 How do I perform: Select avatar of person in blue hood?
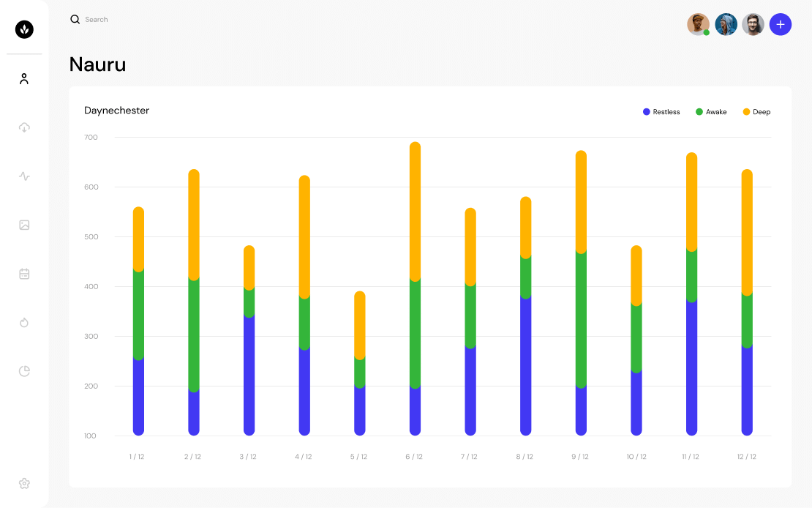pos(726,24)
